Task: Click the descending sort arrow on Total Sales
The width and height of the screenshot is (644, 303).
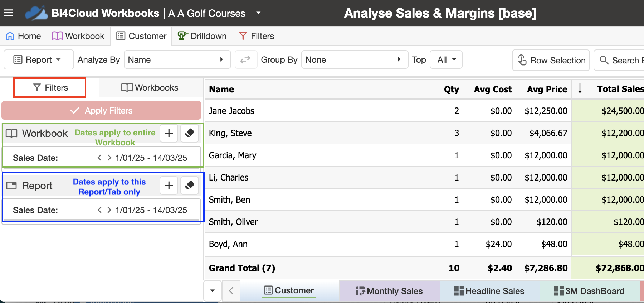Action: click(580, 88)
